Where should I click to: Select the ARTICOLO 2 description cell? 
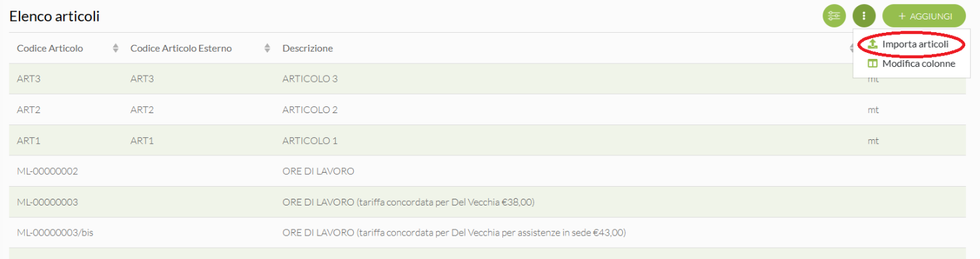(x=309, y=110)
